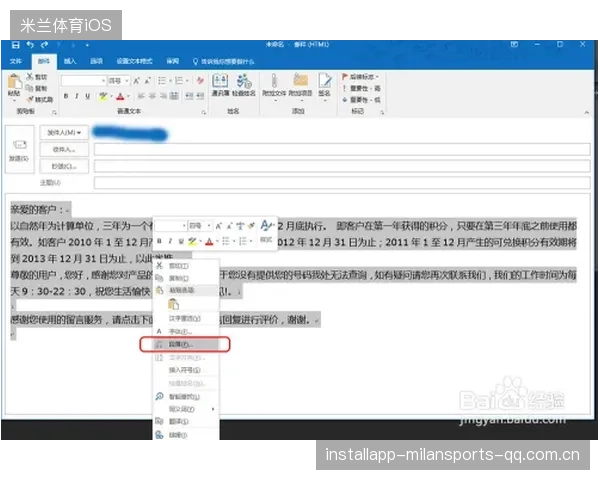Switch to the 选项 options tab
This screenshot has width=600, height=480.
click(96, 61)
